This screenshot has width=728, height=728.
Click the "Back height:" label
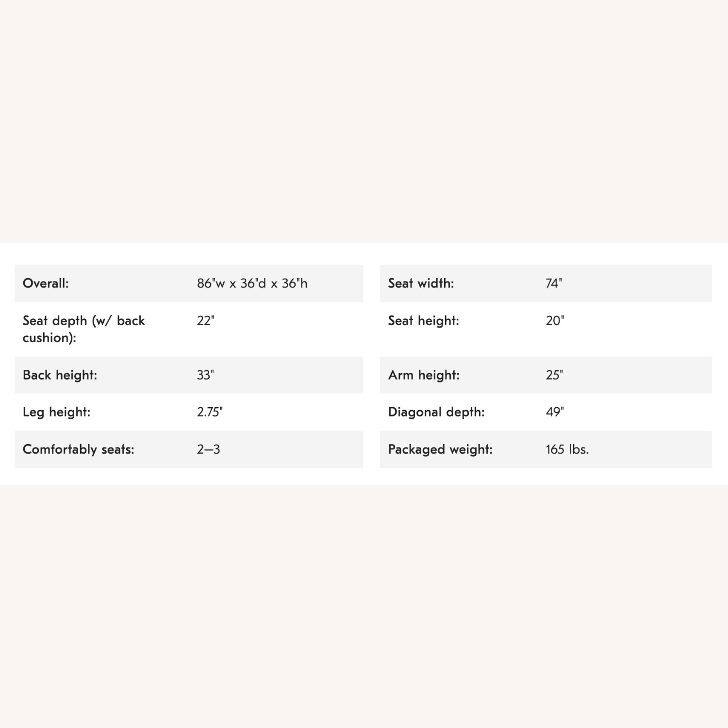tap(60, 375)
